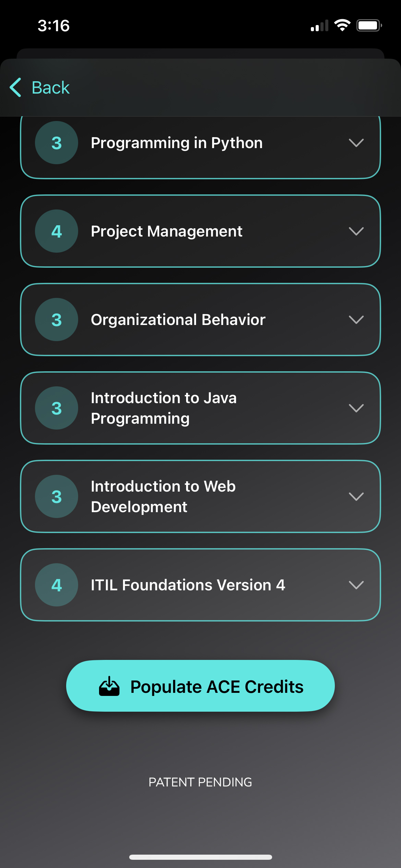The width and height of the screenshot is (401, 868).
Task: Tap the PATENT PENDING footer text
Action: coord(200,782)
